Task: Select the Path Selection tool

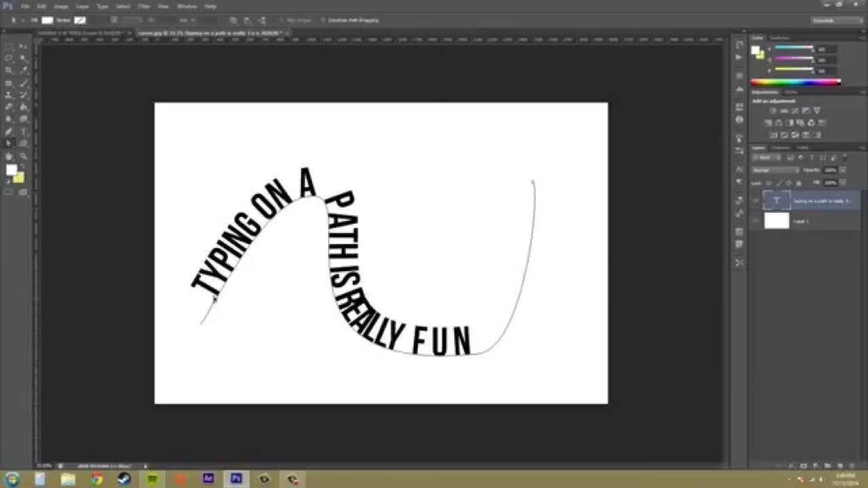Action: point(9,143)
